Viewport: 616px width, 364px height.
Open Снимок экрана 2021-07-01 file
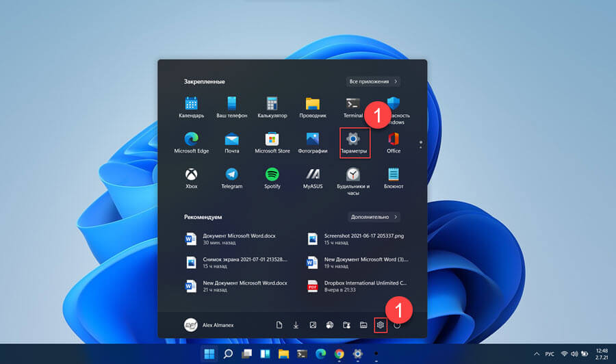point(236,262)
